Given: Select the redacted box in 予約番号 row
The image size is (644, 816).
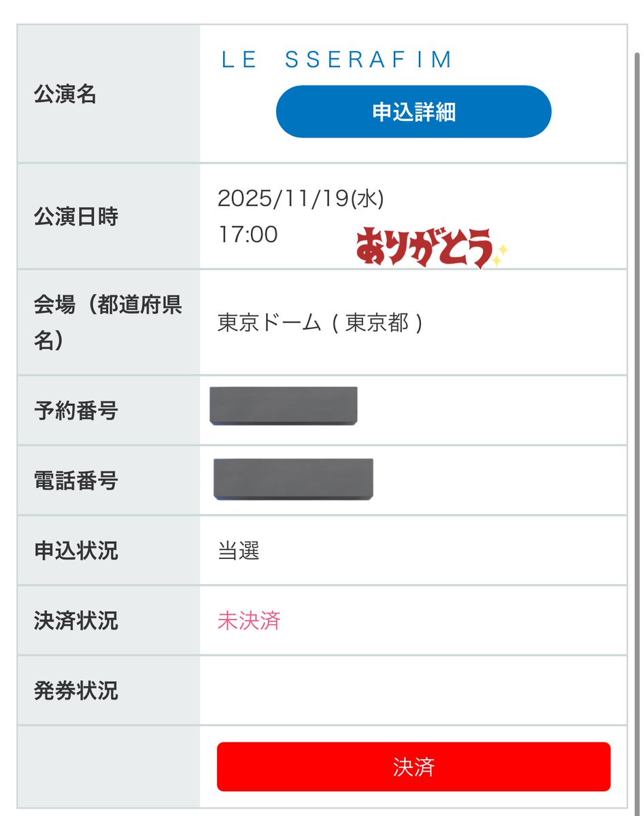Looking at the screenshot, I should [x=284, y=406].
